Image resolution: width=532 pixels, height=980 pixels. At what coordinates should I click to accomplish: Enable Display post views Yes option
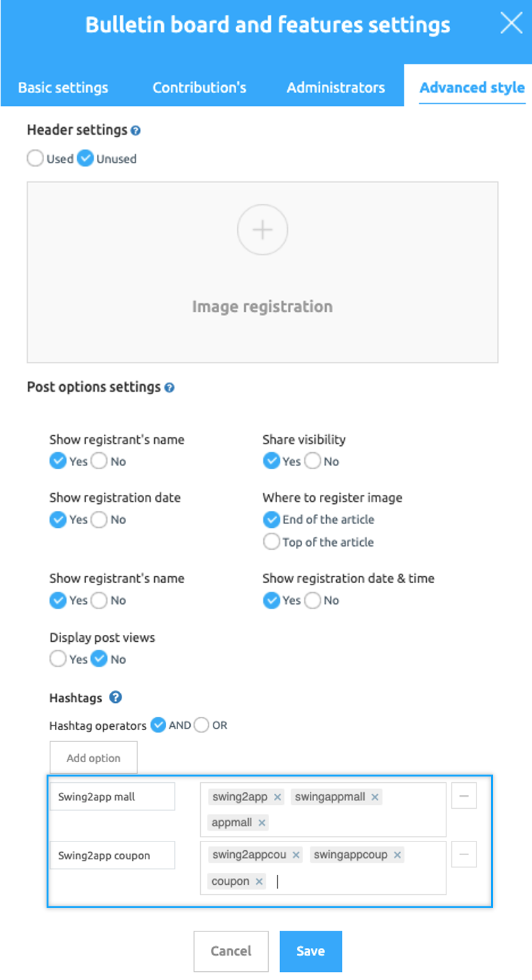pyautogui.click(x=58, y=659)
